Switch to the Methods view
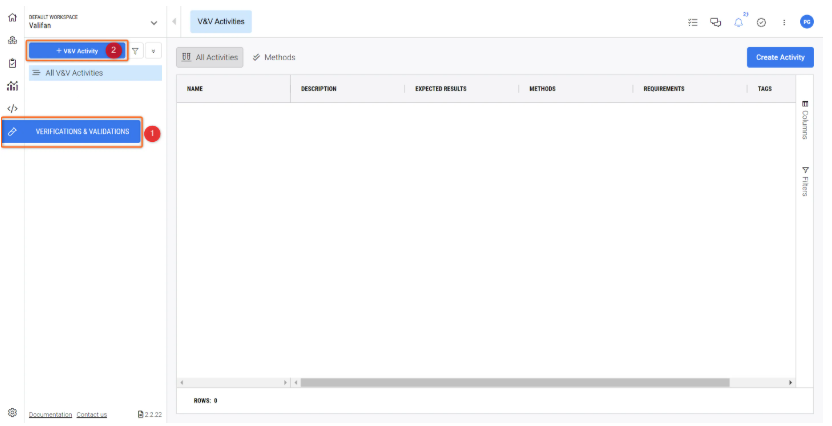The width and height of the screenshot is (832, 426). click(x=274, y=57)
